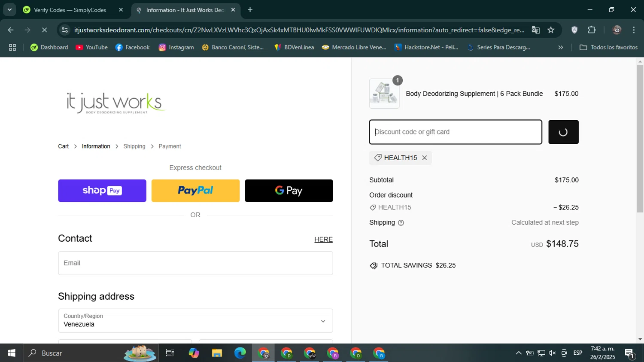Open the notifications center icon
The width and height of the screenshot is (644, 362).
point(630,353)
